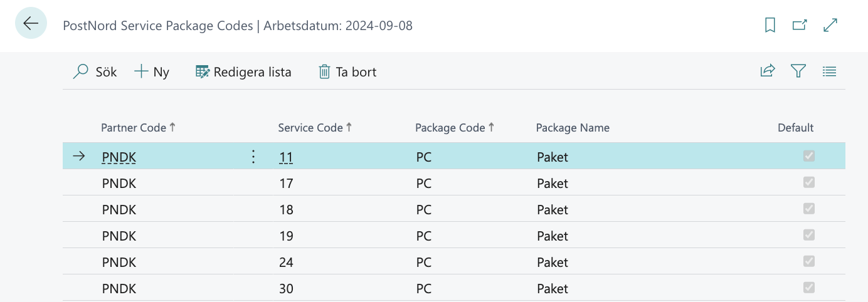Sort by Package Code column header
The image size is (868, 302).
click(x=455, y=128)
